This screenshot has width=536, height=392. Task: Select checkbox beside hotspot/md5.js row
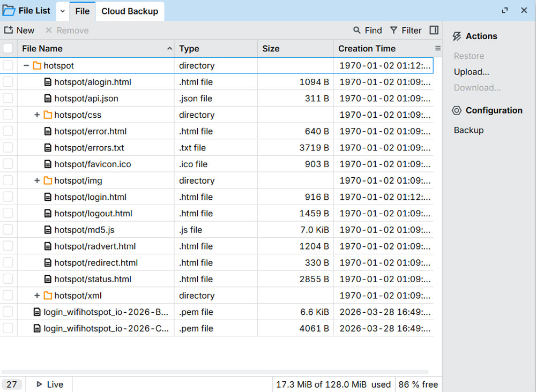tap(8, 230)
